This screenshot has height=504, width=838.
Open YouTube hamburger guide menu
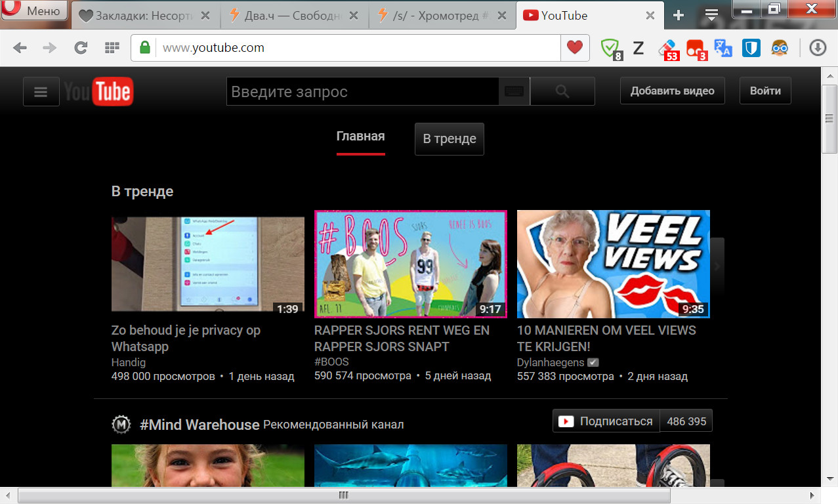pos(41,92)
